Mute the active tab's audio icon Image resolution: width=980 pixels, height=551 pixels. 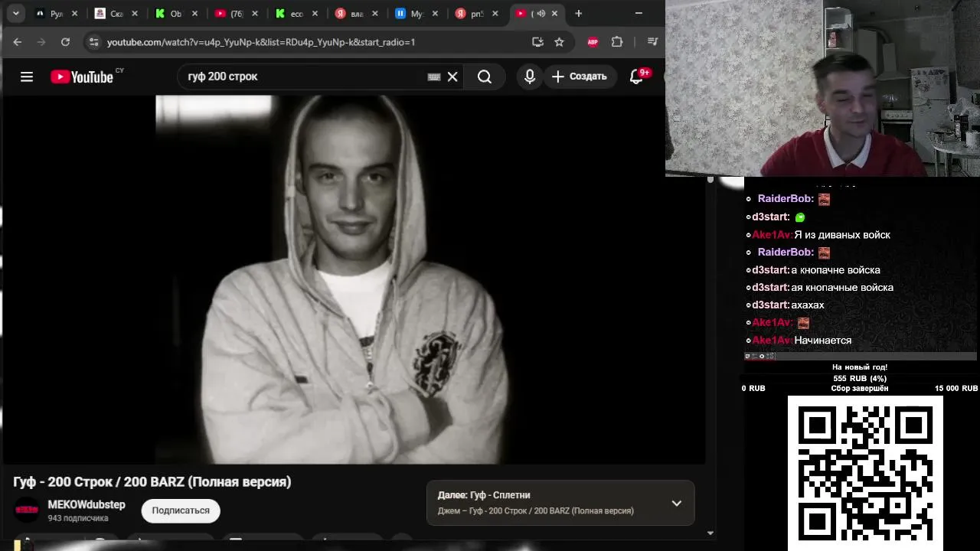[x=541, y=14]
